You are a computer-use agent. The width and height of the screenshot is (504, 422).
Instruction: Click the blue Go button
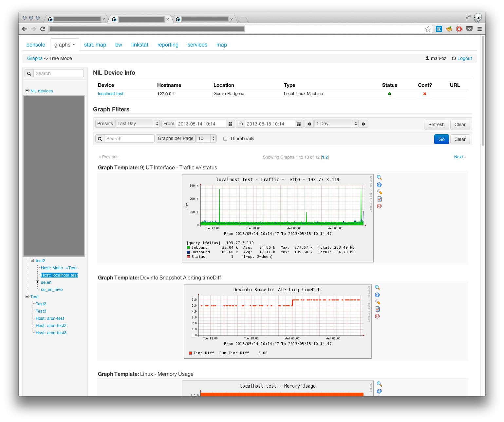coord(441,139)
